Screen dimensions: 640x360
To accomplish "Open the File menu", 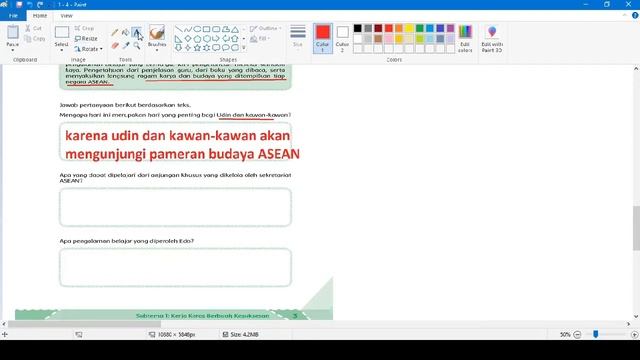I will (x=13, y=16).
